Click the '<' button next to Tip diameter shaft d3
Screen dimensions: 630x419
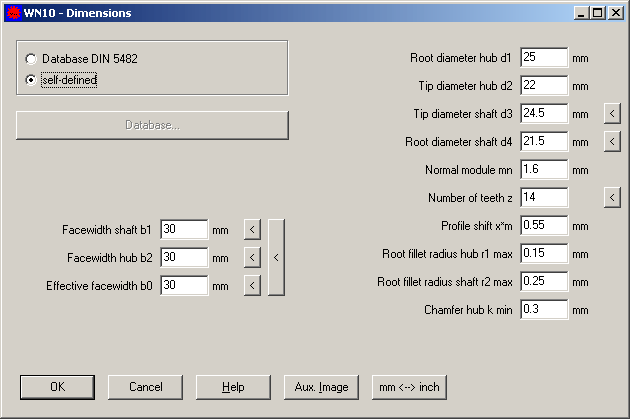coord(612,114)
